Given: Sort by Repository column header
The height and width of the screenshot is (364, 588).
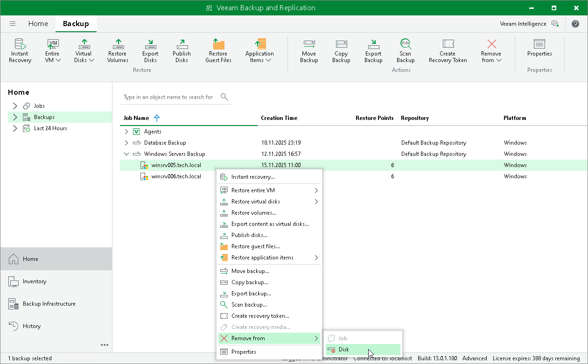Looking at the screenshot, I should 415,118.
